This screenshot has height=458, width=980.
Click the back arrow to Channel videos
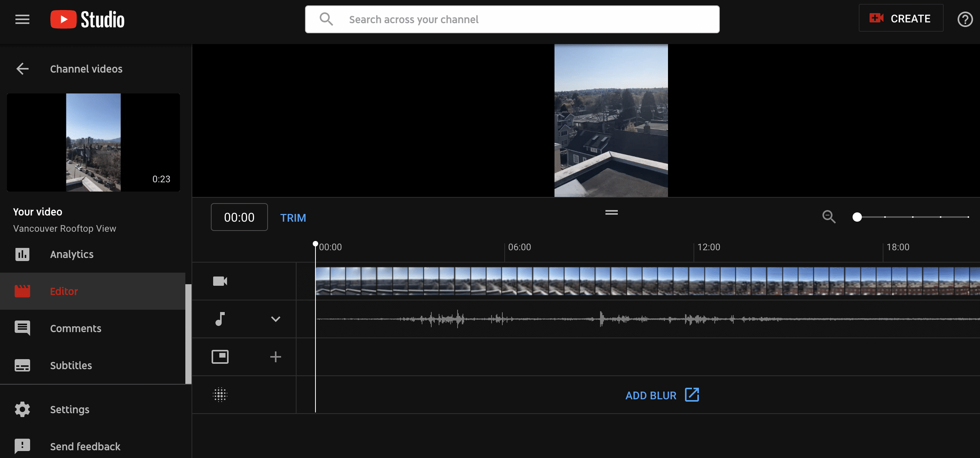[22, 69]
